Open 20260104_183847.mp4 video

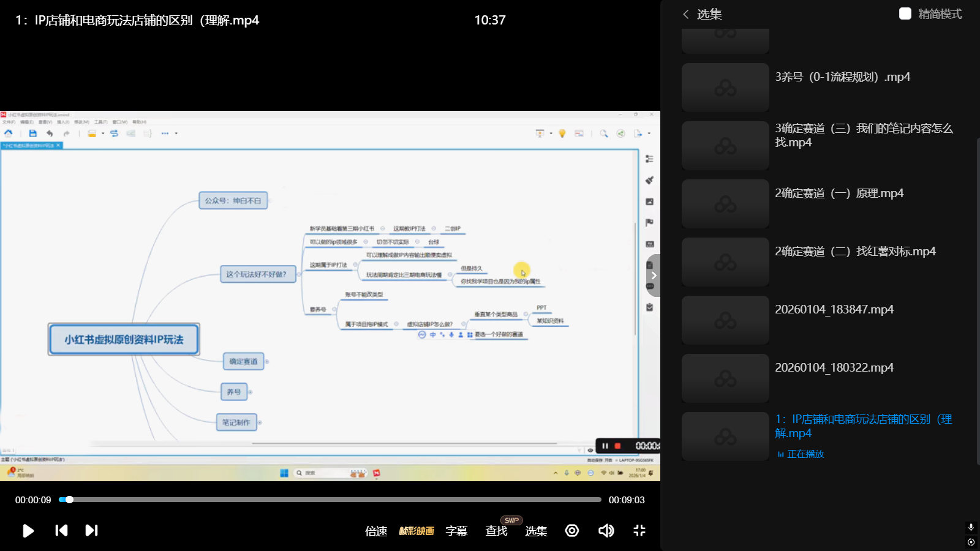834,310
